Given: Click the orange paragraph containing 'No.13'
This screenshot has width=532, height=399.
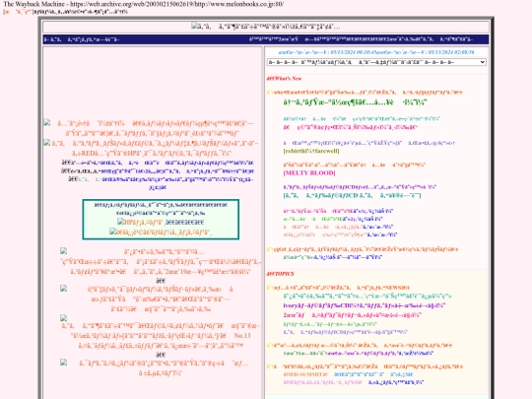Looking at the screenshot, I should pos(161,336).
